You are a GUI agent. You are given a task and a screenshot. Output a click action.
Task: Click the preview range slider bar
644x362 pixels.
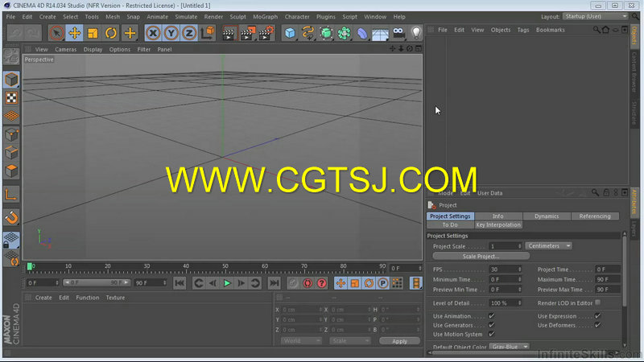click(x=97, y=283)
